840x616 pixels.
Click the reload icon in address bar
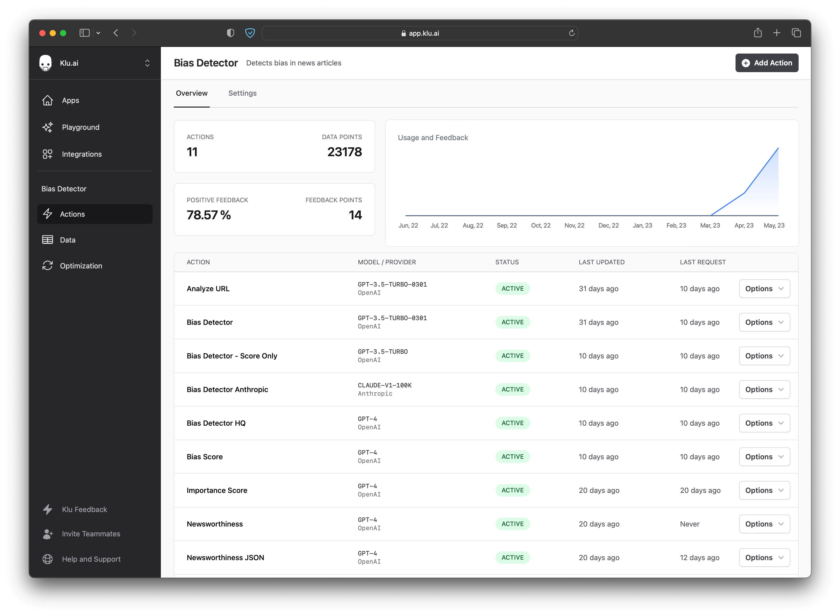(572, 33)
